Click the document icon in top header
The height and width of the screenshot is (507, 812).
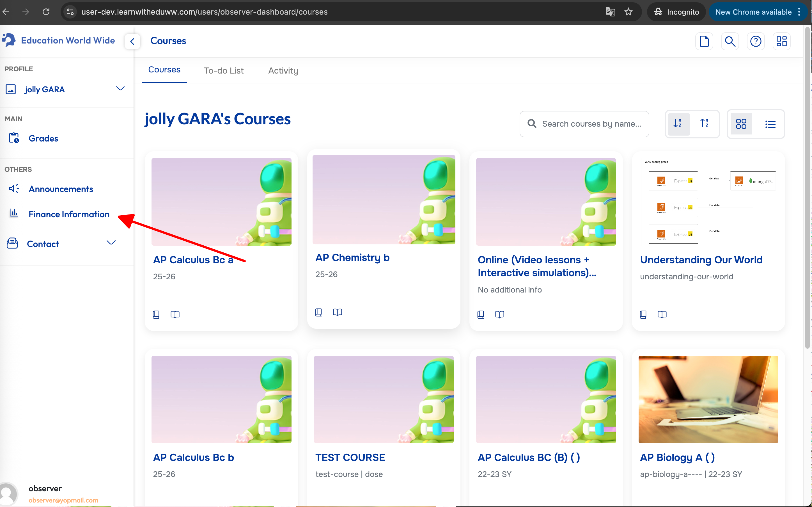pos(704,41)
